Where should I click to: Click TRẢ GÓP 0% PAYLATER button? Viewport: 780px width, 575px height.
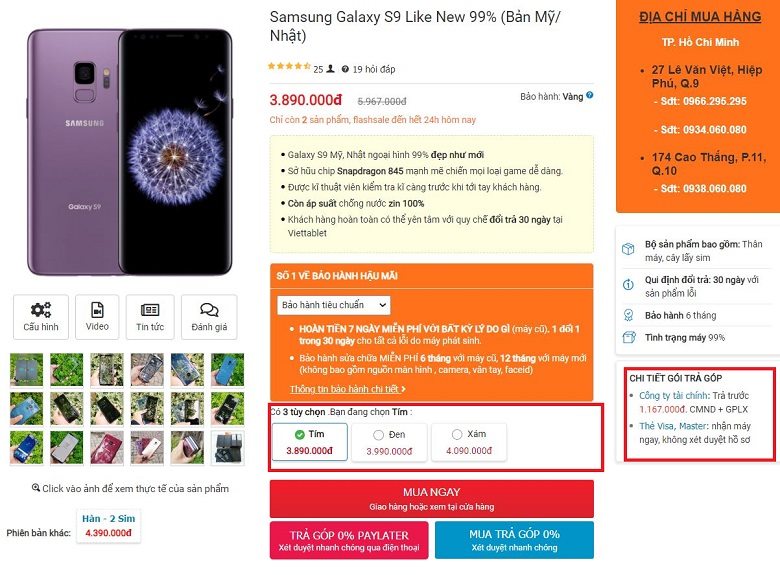[349, 540]
